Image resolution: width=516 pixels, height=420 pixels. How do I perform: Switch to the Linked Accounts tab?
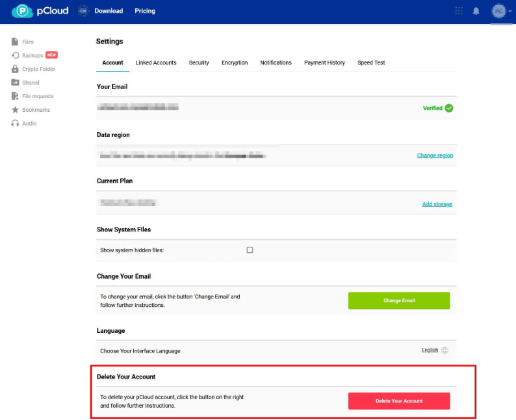[156, 62]
